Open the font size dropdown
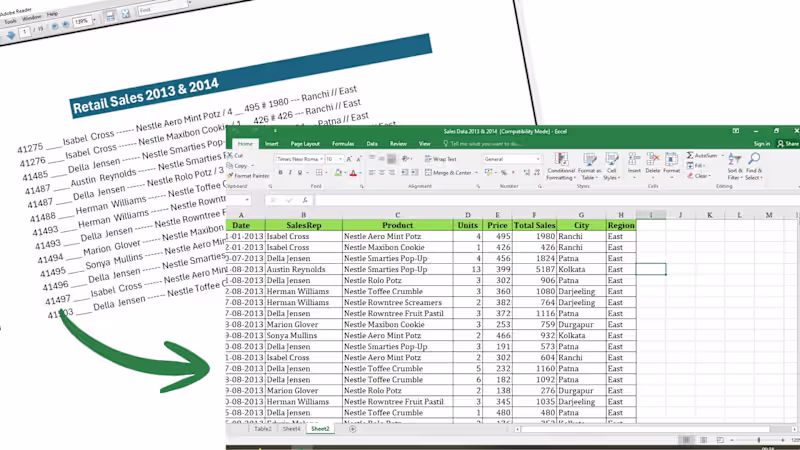Viewport: 800px width, 450px height. [x=340, y=159]
